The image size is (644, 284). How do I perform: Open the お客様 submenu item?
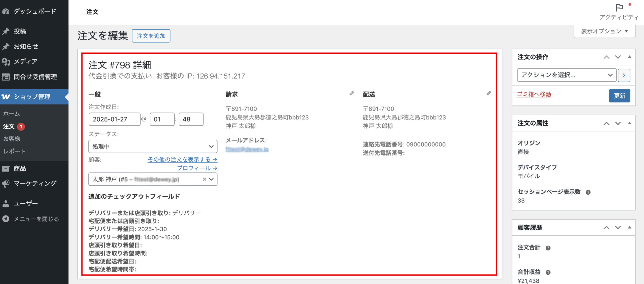click(12, 139)
